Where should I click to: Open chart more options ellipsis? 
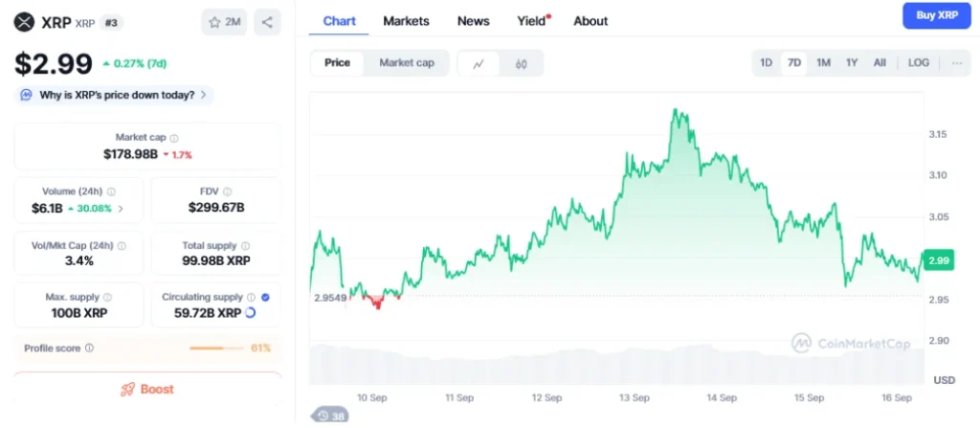[x=957, y=62]
